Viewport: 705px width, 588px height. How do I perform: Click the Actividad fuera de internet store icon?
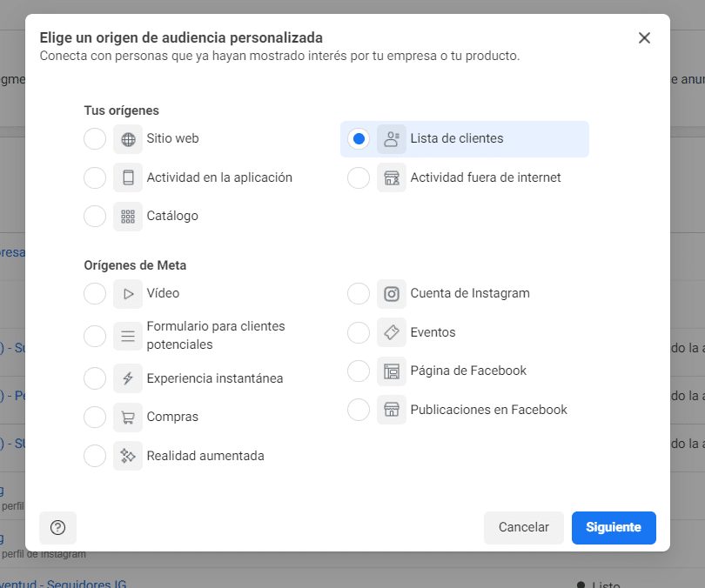tap(391, 177)
